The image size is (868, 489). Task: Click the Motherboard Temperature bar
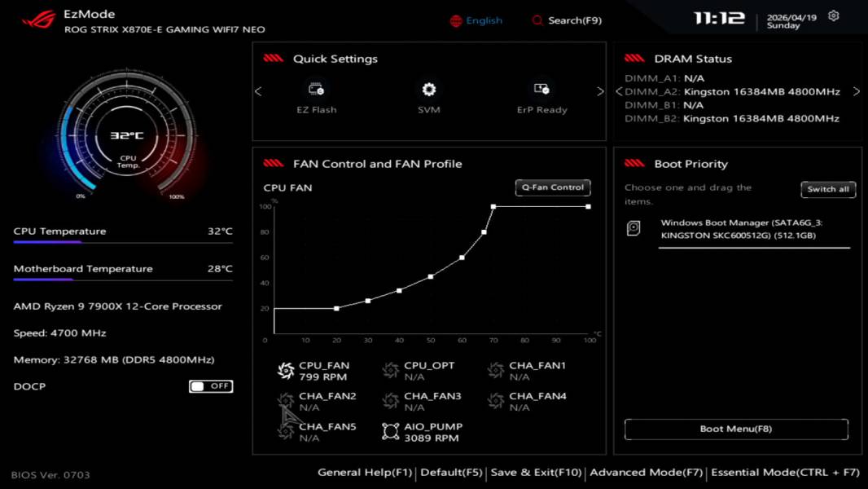tap(123, 280)
